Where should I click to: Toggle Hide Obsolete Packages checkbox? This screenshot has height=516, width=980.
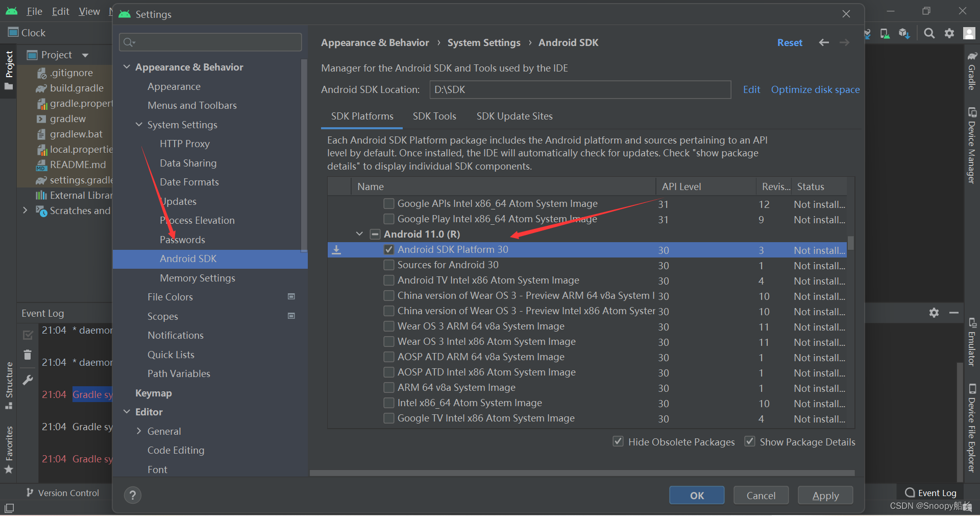click(x=618, y=441)
